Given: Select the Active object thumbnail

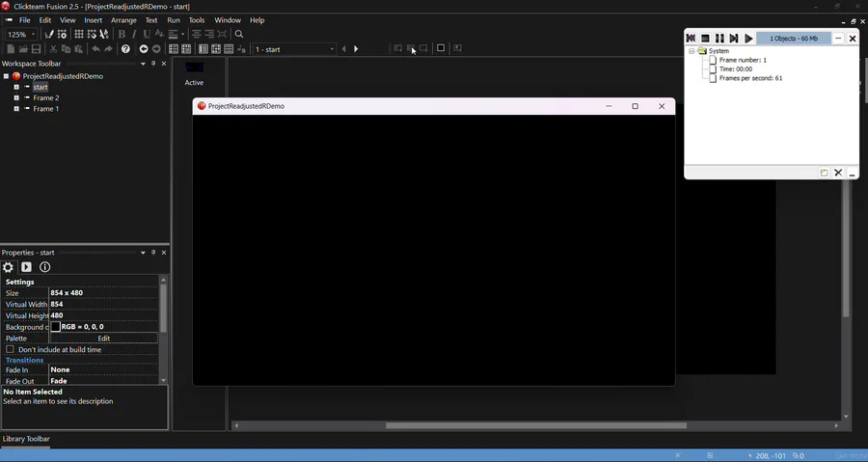Looking at the screenshot, I should (x=194, y=68).
